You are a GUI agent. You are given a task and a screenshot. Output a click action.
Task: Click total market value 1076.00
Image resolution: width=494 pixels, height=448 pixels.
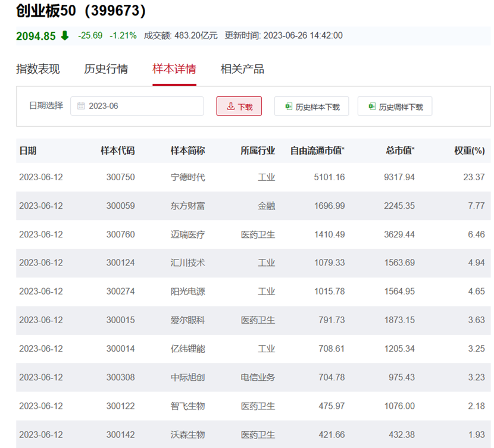point(399,406)
